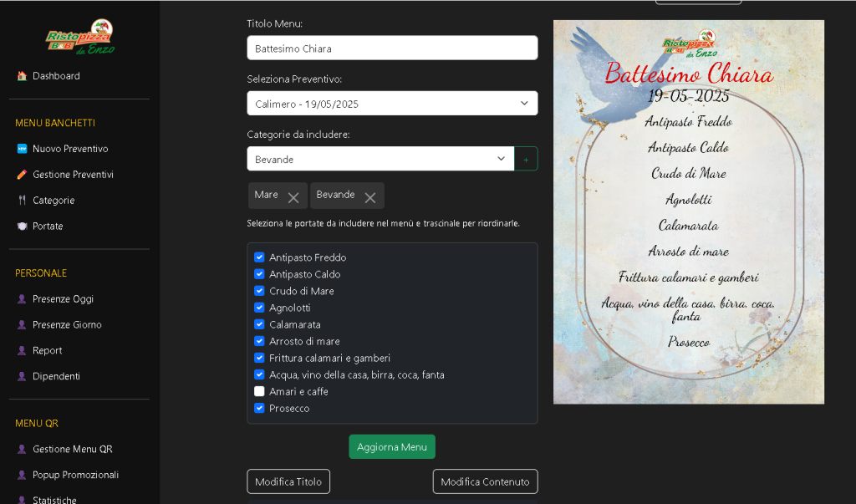Open the Seleziona Preventivo dropdown
Screen dimensions: 856x504
[x=391, y=104]
